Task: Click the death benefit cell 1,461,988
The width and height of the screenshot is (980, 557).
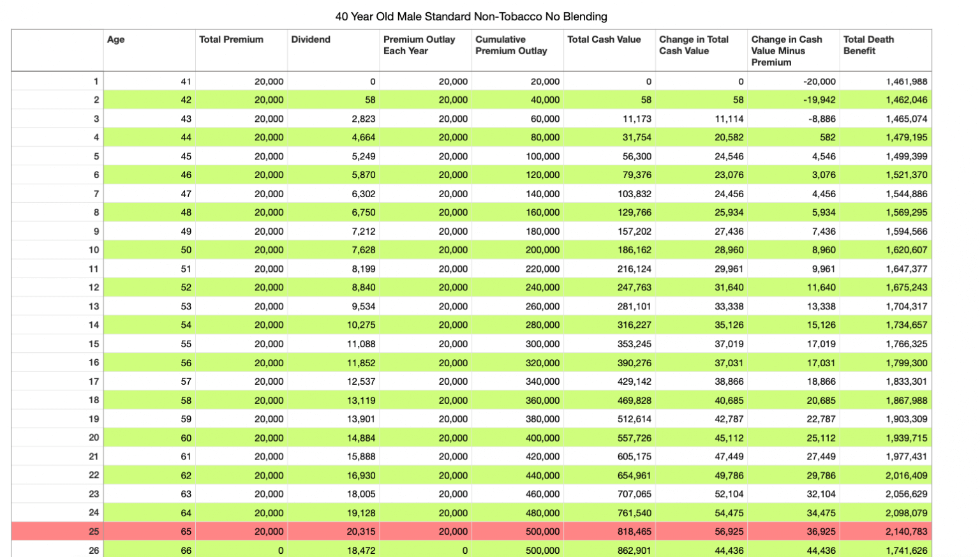Action: point(906,82)
